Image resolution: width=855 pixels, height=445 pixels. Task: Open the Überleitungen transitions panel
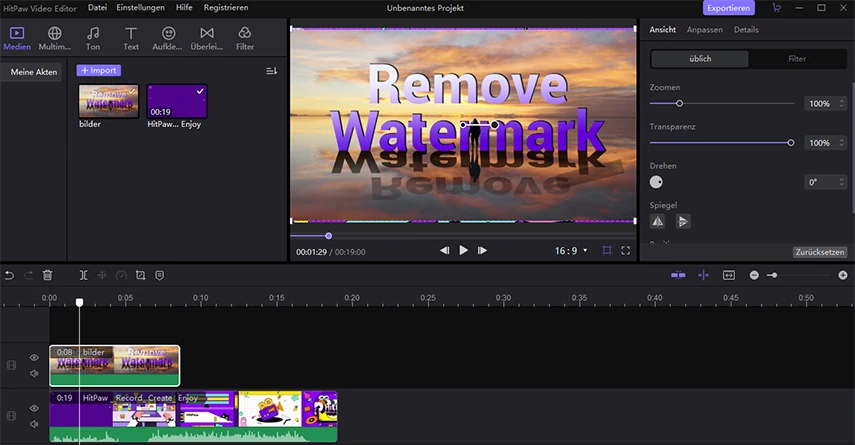coord(207,39)
